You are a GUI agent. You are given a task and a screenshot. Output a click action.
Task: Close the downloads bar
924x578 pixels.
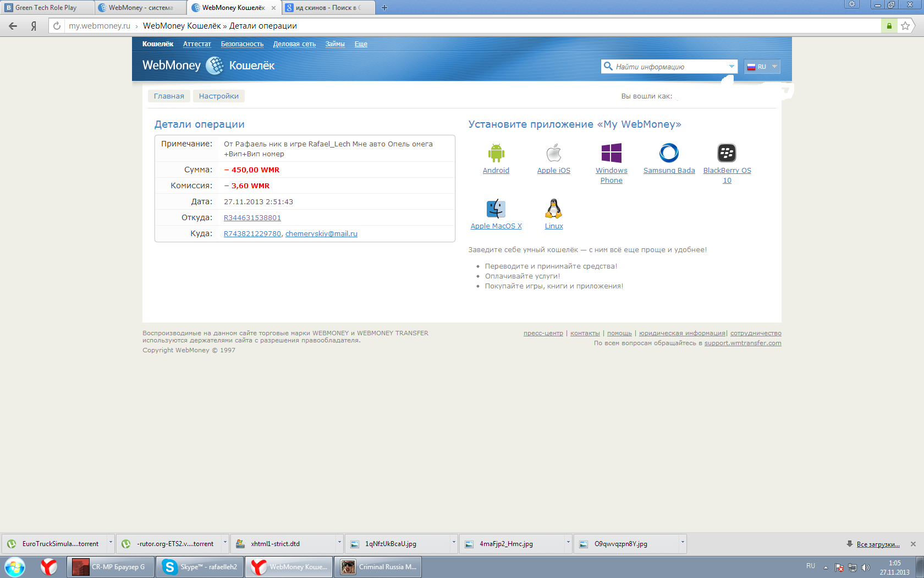pos(913,544)
